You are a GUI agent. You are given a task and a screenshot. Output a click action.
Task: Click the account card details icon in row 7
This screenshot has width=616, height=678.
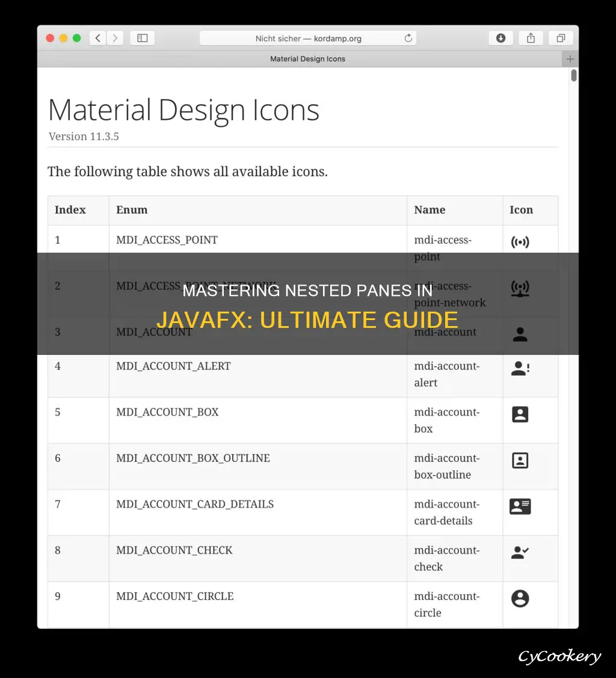click(520, 507)
